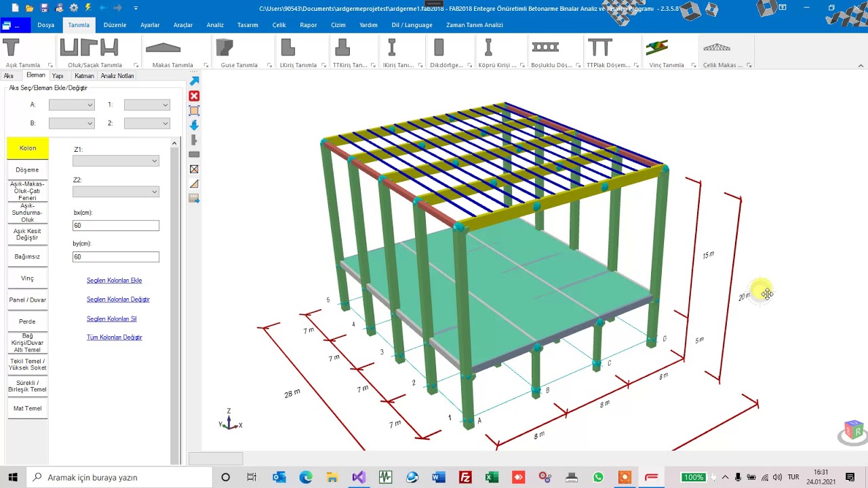Click the rectangle selection frame tool
The height and width of the screenshot is (488, 868).
pos(194,110)
